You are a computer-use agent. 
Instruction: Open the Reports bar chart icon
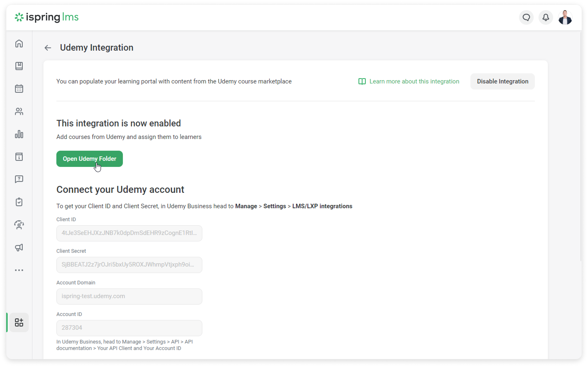click(19, 134)
